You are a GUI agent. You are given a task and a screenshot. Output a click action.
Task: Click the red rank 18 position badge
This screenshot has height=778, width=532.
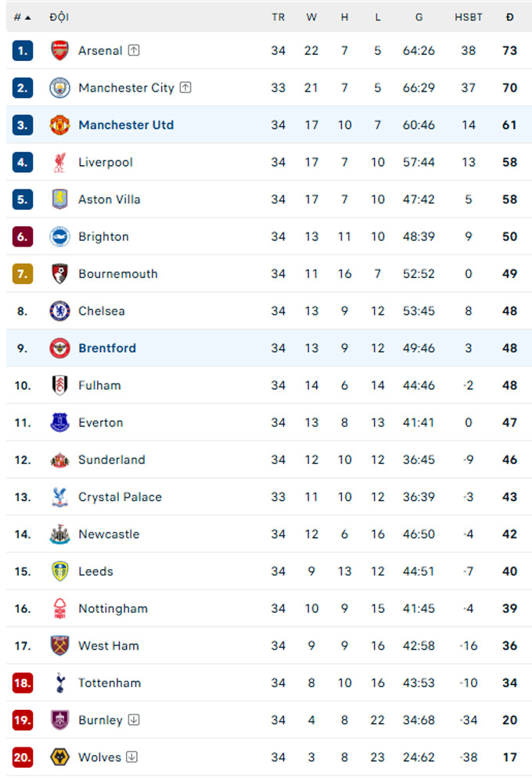[x=23, y=683]
